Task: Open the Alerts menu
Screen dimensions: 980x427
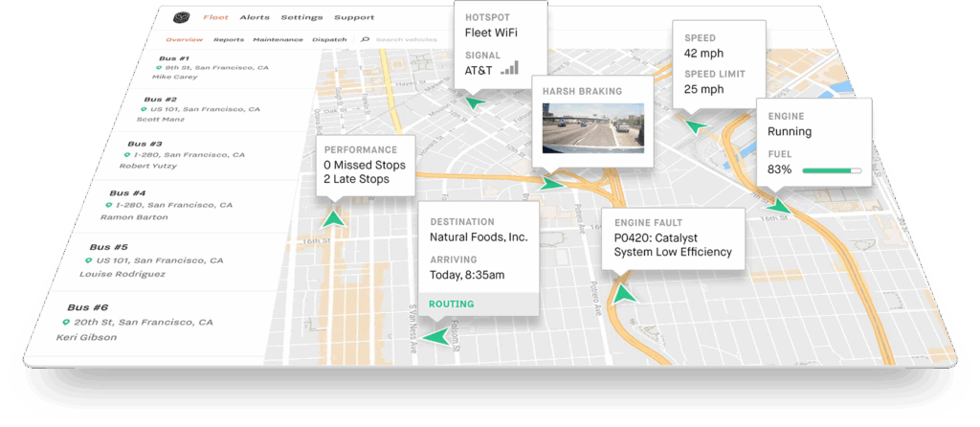Action: pyautogui.click(x=255, y=17)
